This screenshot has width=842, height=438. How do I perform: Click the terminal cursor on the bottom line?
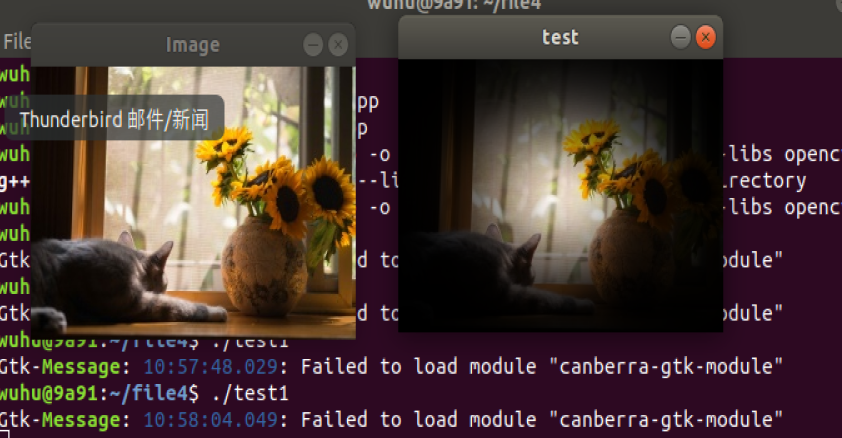[4, 434]
